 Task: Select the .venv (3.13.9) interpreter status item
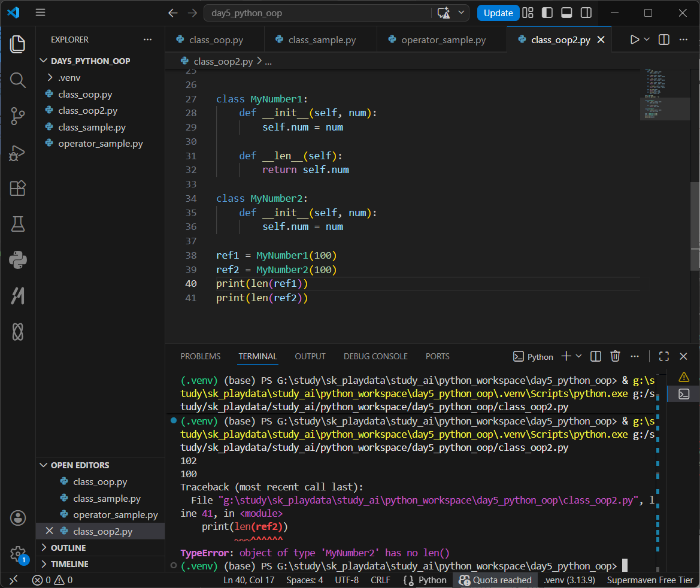(x=569, y=580)
